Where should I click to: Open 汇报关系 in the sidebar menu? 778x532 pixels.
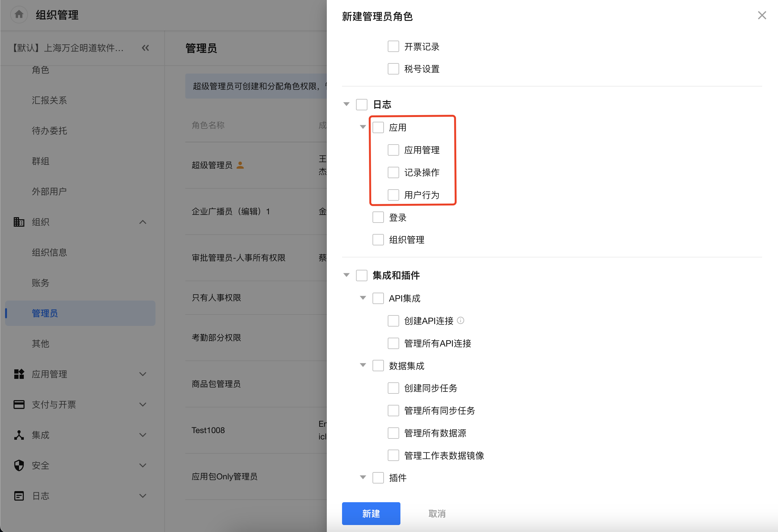click(49, 100)
